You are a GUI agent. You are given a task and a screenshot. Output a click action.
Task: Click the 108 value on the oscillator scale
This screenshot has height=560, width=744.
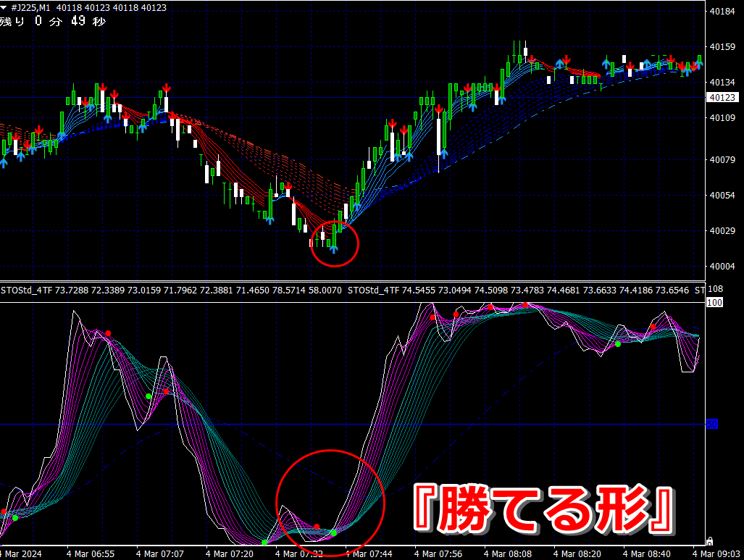[x=716, y=289]
